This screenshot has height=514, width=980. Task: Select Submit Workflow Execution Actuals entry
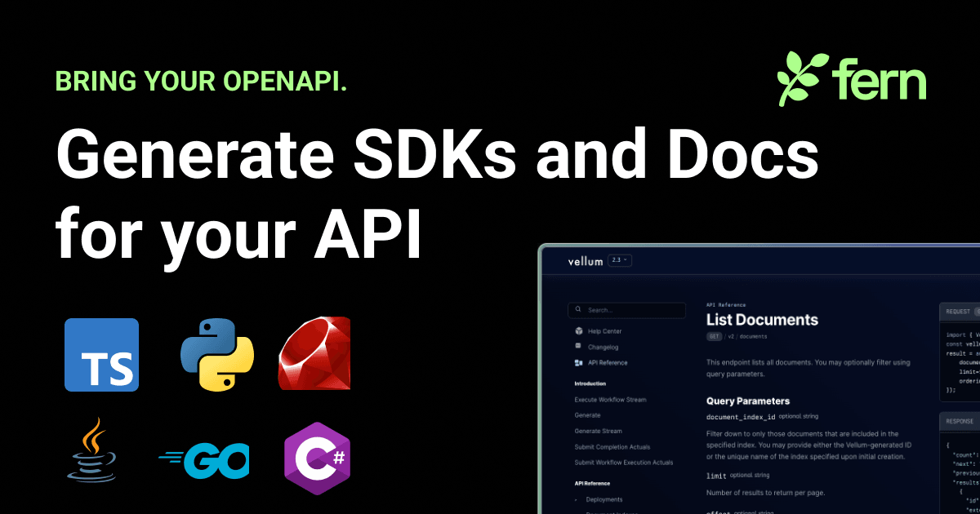(624, 463)
